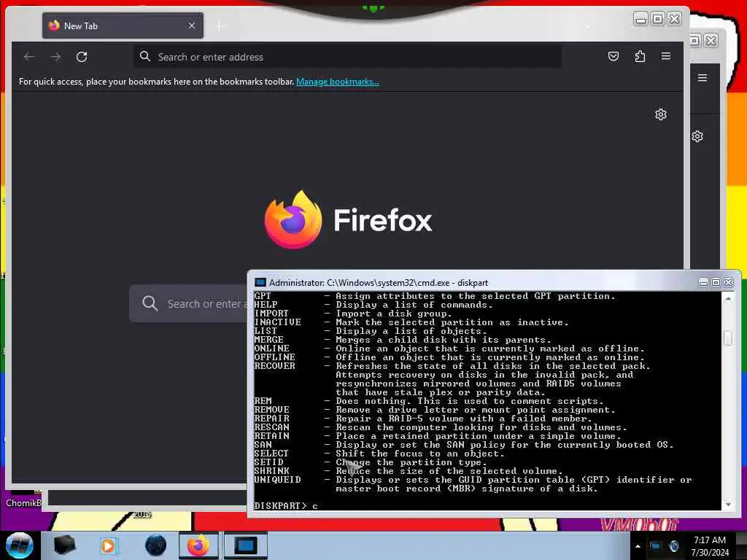Click the cmd scrollbar down arrow
747x560 pixels.
[727, 505]
